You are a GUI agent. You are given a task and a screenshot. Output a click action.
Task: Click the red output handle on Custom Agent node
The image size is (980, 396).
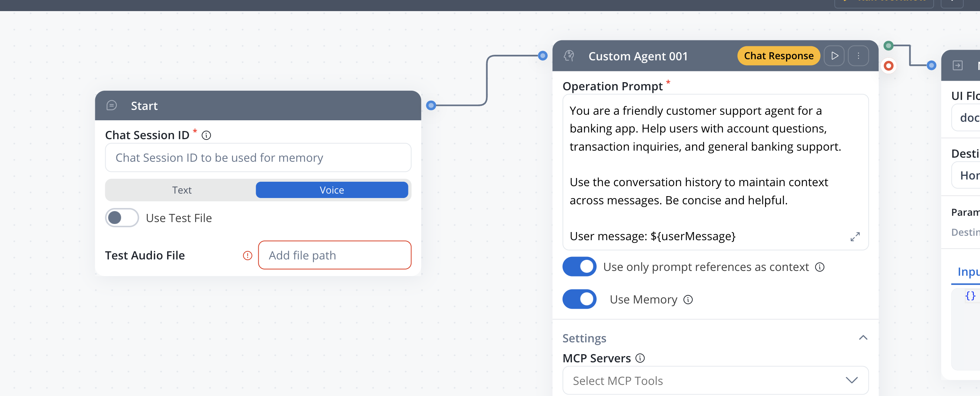[889, 66]
